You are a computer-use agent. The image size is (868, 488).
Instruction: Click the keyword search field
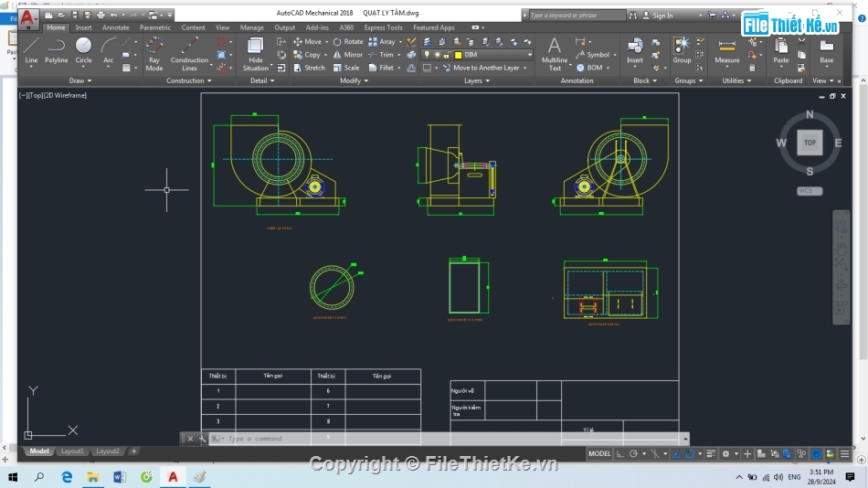coord(577,15)
